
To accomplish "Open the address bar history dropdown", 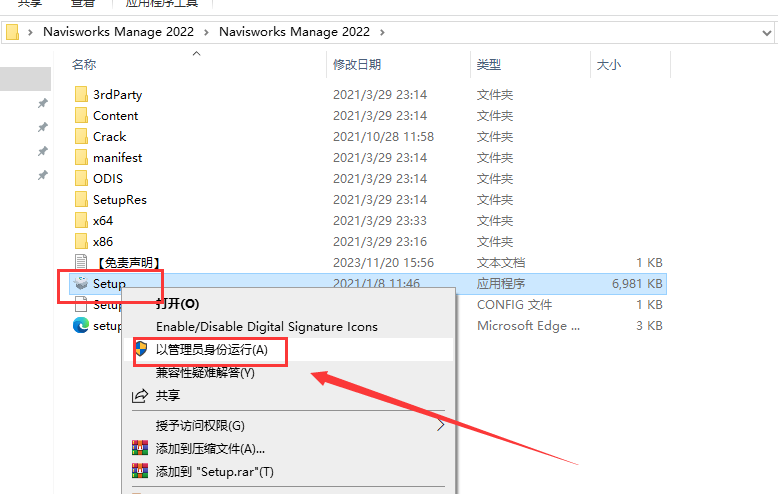I will click(x=767, y=33).
